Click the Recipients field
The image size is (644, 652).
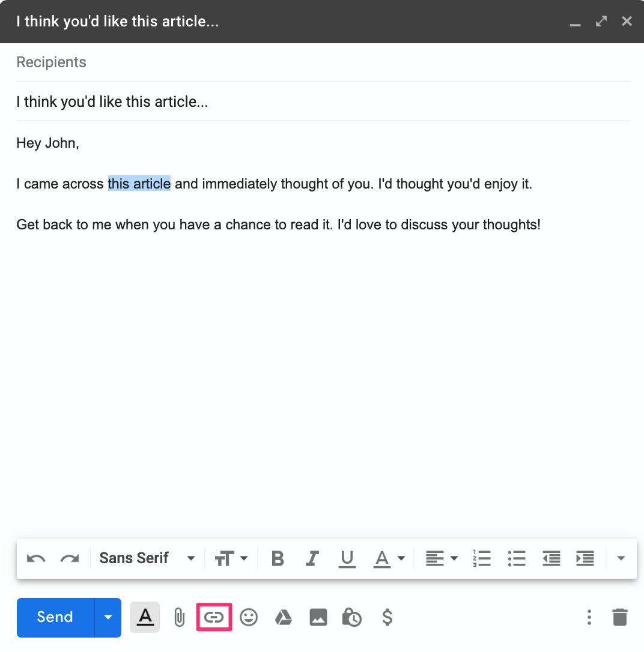tap(323, 62)
